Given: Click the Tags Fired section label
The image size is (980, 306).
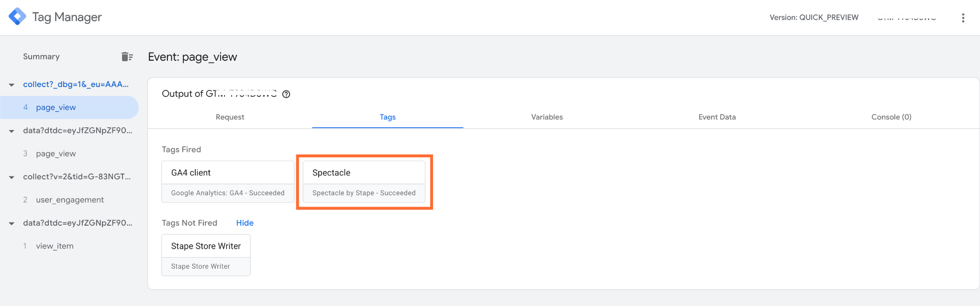Looking at the screenshot, I should pyautogui.click(x=181, y=149).
